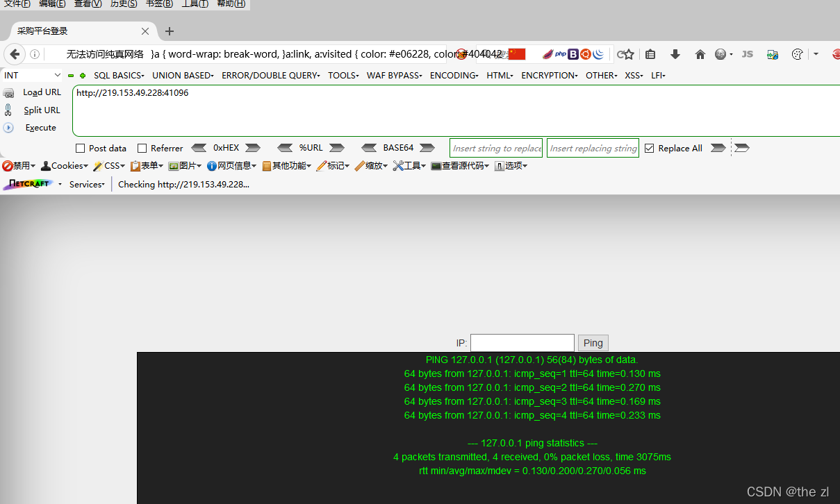Click the Insert replacing string field

point(593,148)
